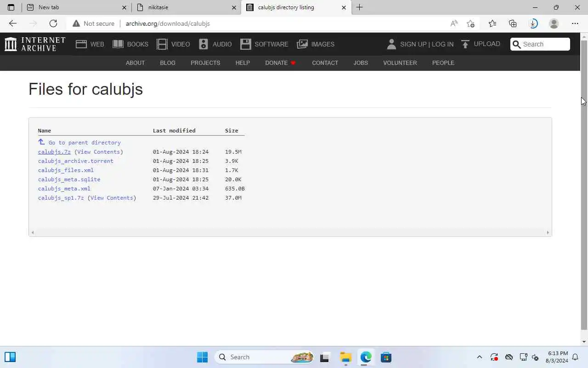The image size is (588, 368).
Task: Open File Explorer from the taskbar
Action: [345, 357]
